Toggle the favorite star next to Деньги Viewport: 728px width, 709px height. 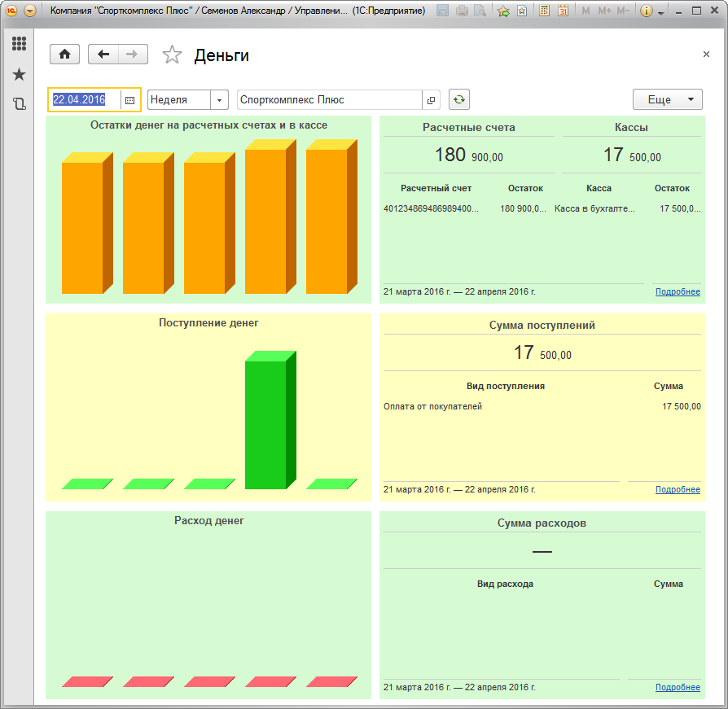point(172,55)
